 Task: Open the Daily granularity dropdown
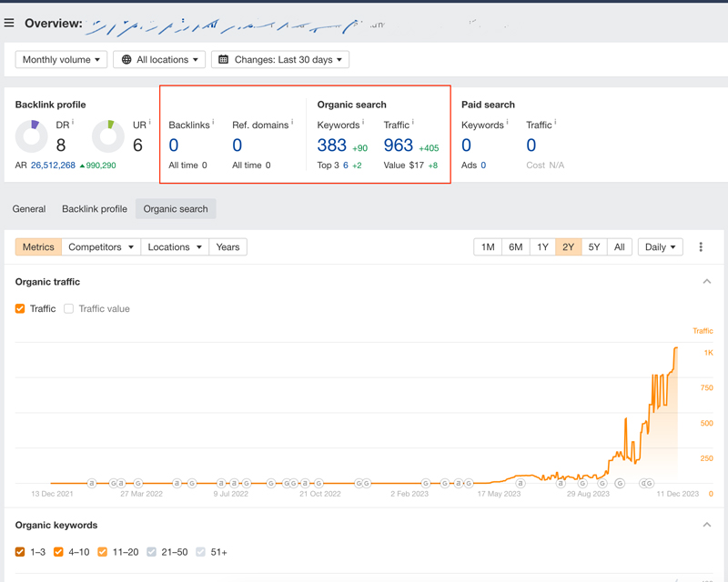click(x=661, y=247)
